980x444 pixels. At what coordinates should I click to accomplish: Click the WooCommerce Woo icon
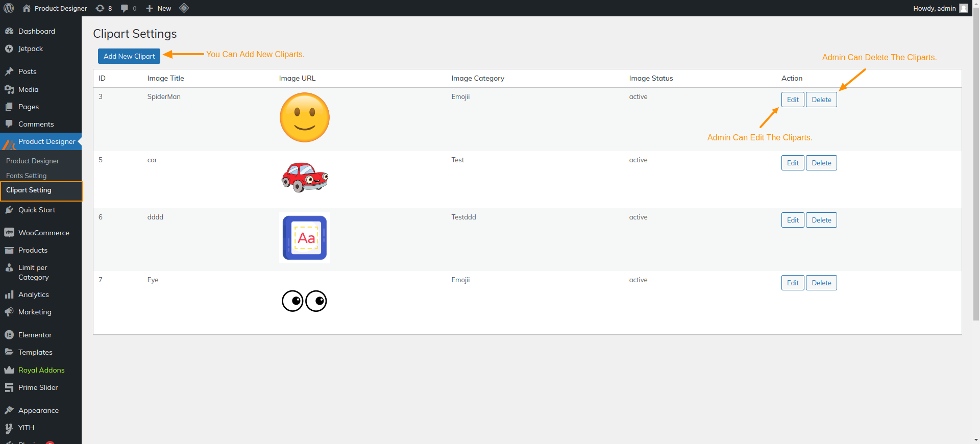point(9,233)
